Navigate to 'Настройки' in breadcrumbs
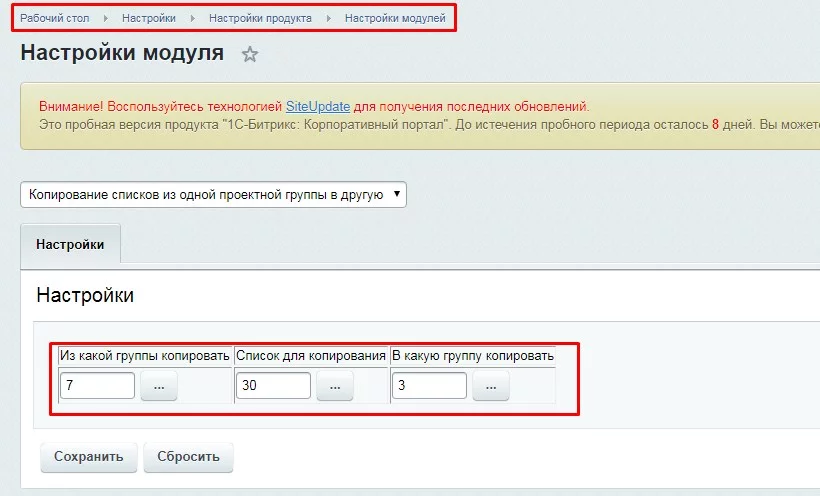The width and height of the screenshot is (820, 496). 149,19
